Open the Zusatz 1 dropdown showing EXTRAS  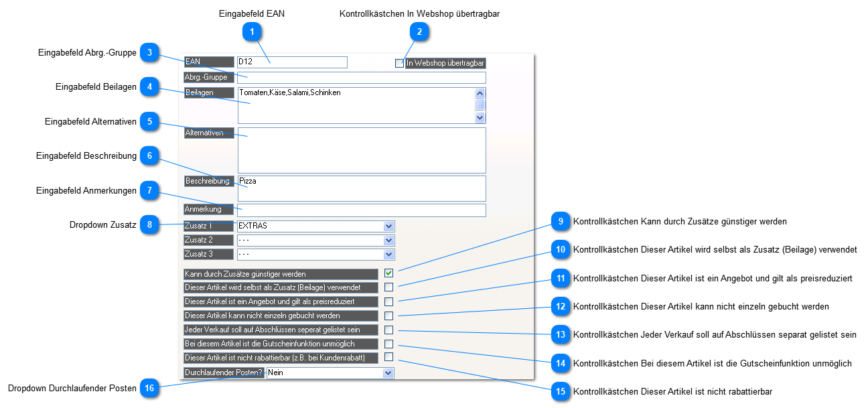coord(388,226)
